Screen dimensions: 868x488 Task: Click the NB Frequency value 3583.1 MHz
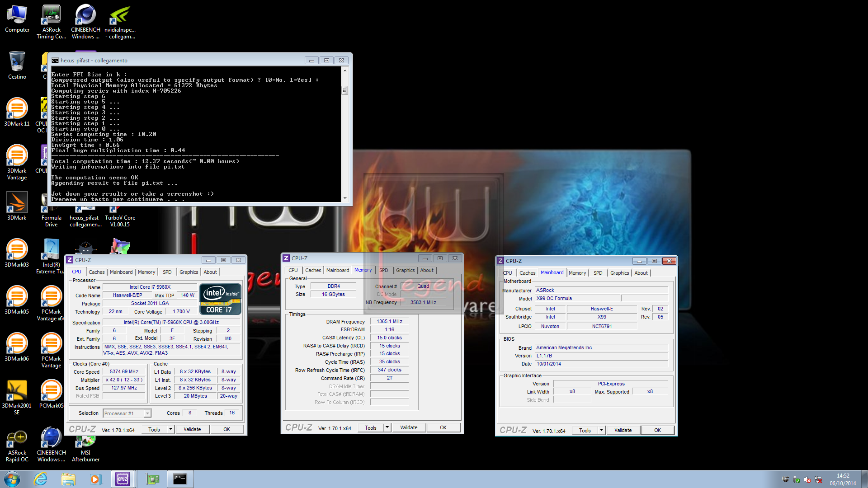point(423,302)
